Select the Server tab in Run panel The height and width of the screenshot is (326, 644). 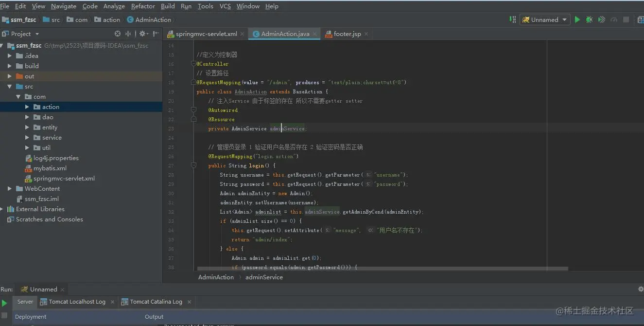(25, 302)
